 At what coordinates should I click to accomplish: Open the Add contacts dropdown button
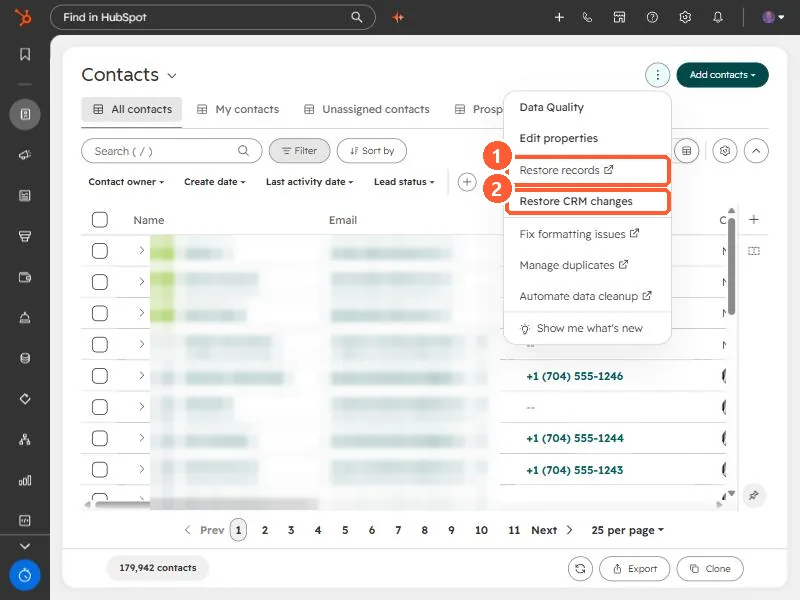(722, 75)
